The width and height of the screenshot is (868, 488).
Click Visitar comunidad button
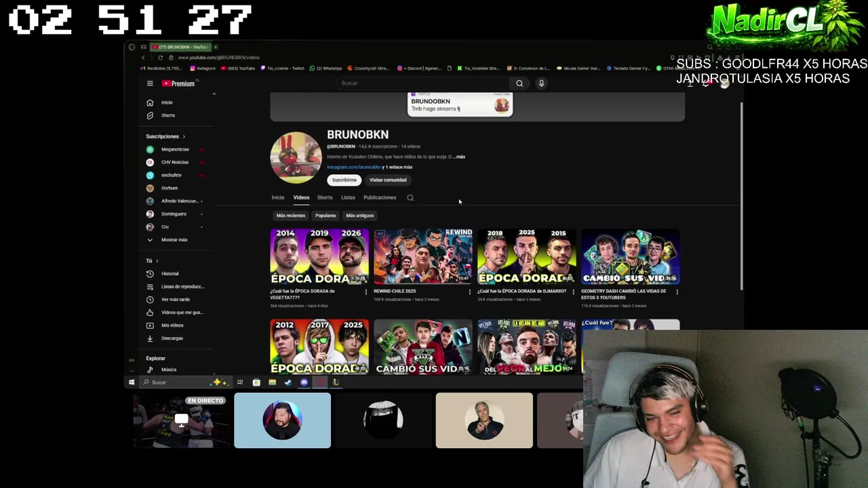[388, 180]
